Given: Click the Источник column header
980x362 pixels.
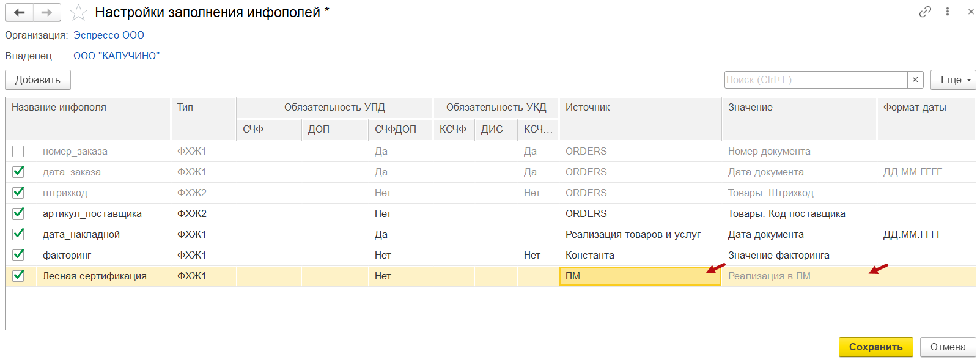Looking at the screenshot, I should pyautogui.click(x=640, y=119).
